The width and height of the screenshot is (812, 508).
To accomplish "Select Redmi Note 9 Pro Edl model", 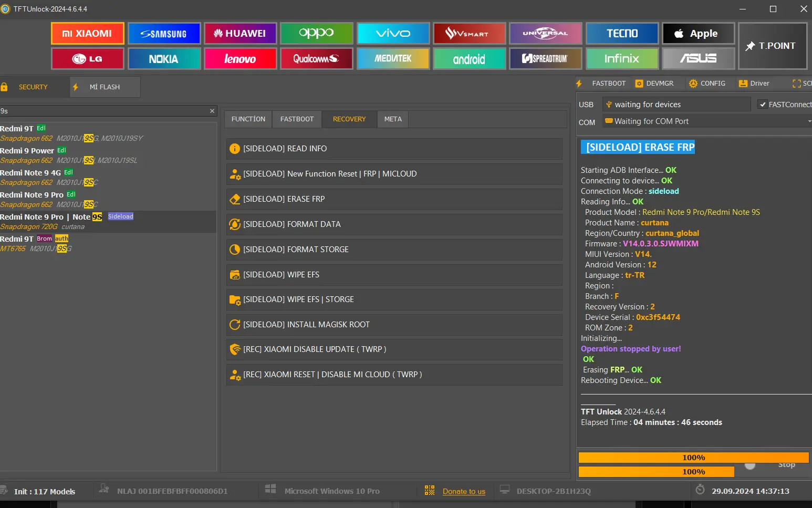I will click(108, 200).
